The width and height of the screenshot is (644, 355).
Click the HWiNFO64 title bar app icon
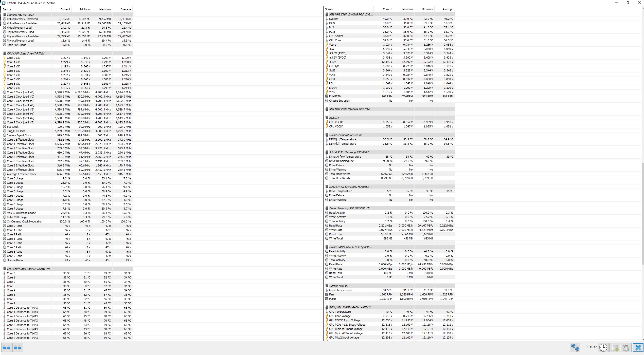point(3,3)
